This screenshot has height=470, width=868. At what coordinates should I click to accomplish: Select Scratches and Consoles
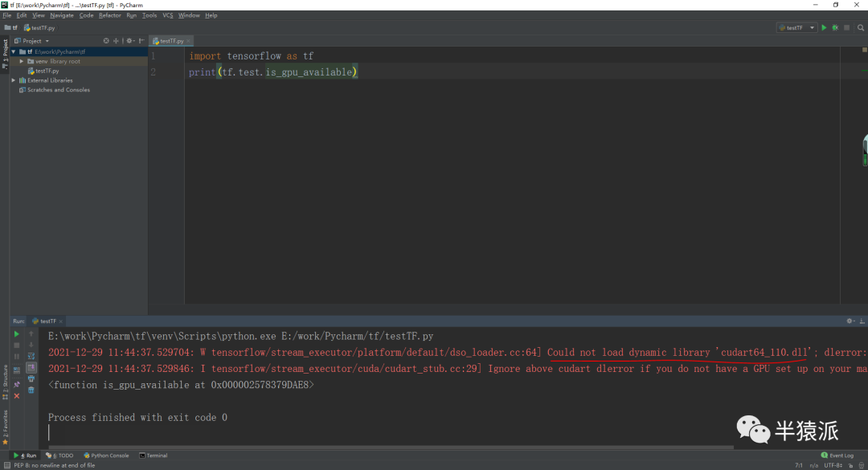click(x=58, y=90)
